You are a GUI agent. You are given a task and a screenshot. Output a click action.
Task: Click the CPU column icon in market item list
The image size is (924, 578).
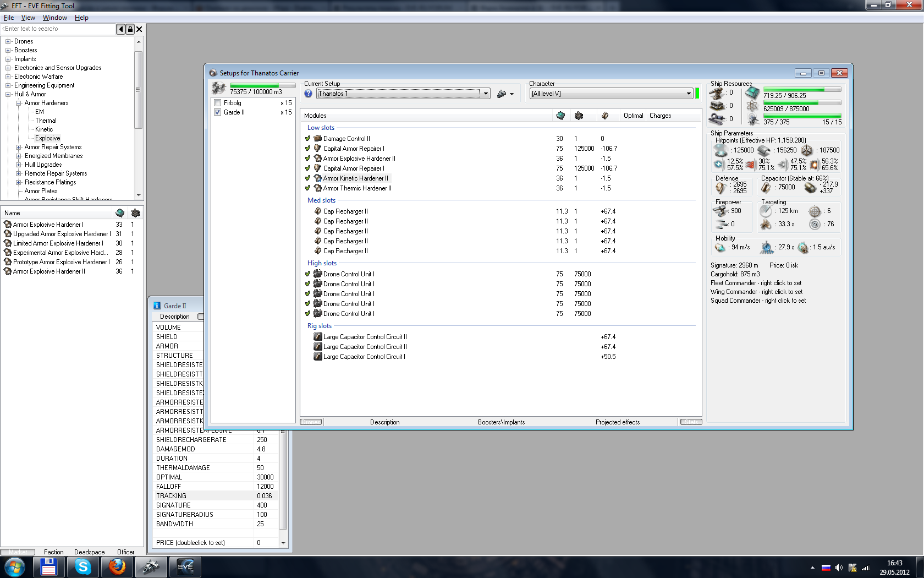[x=120, y=213]
